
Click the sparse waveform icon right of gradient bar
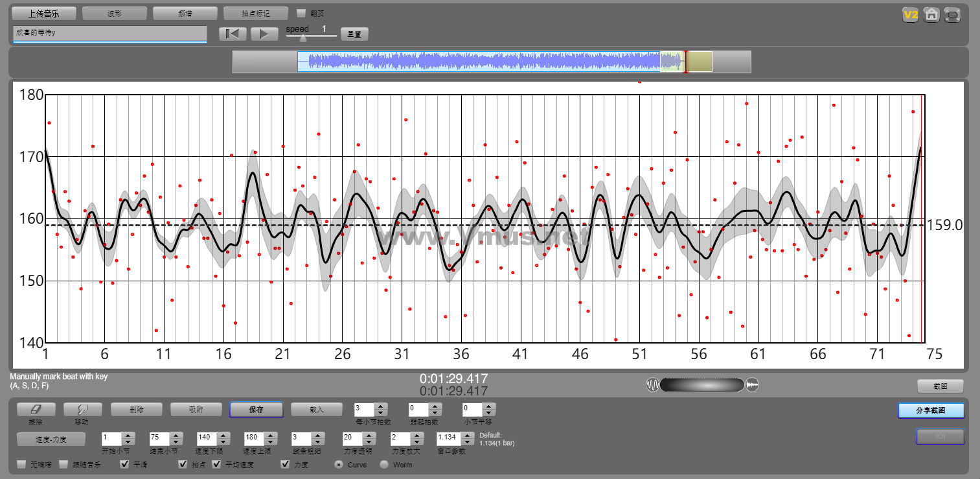click(x=752, y=385)
